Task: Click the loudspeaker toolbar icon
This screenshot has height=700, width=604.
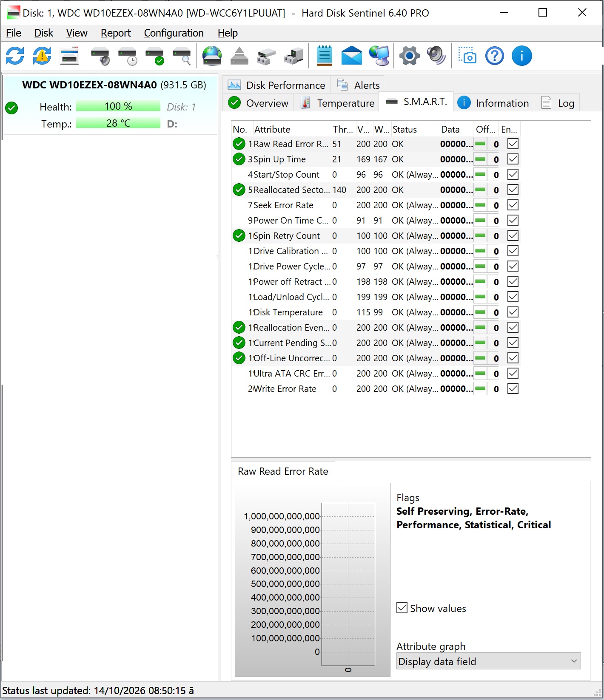Action: tap(436, 56)
